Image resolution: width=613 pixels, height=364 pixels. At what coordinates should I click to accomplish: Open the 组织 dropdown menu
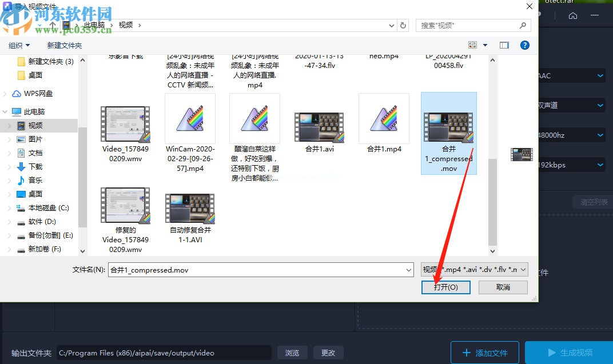point(19,45)
